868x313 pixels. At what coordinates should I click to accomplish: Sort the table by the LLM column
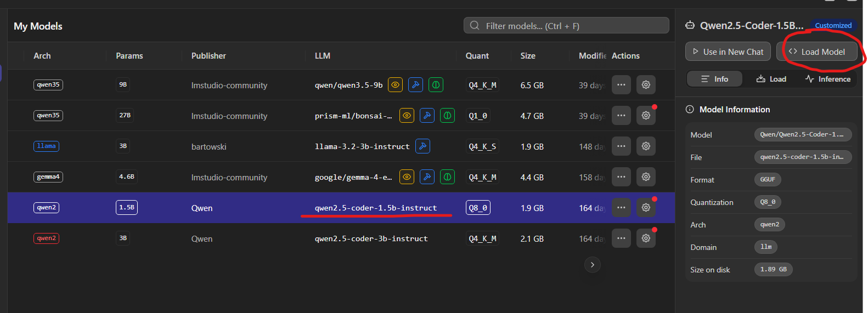pos(323,56)
